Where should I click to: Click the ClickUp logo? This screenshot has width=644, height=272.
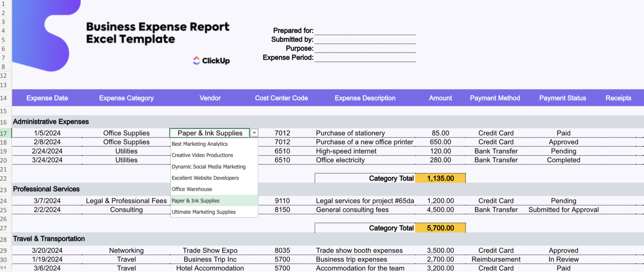pos(211,60)
